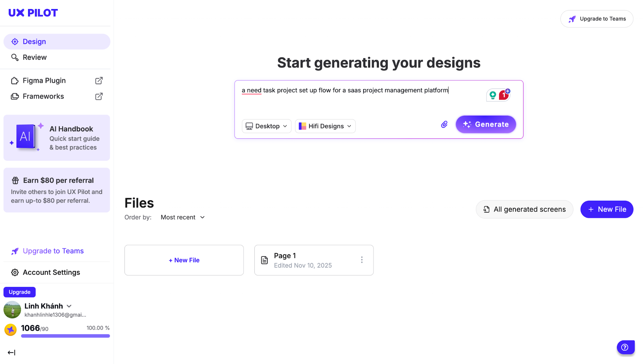Open the help question mark icon
This screenshot has width=644, height=364.
(x=625, y=347)
